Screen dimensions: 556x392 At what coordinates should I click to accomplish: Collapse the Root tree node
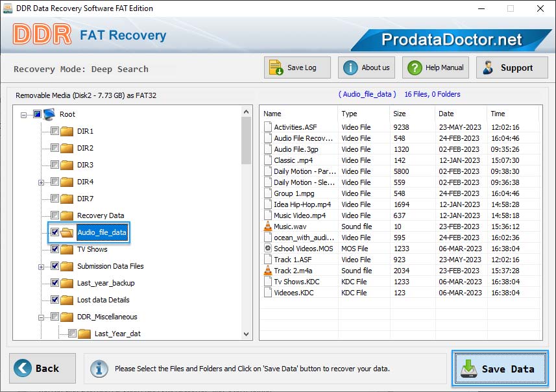23,115
